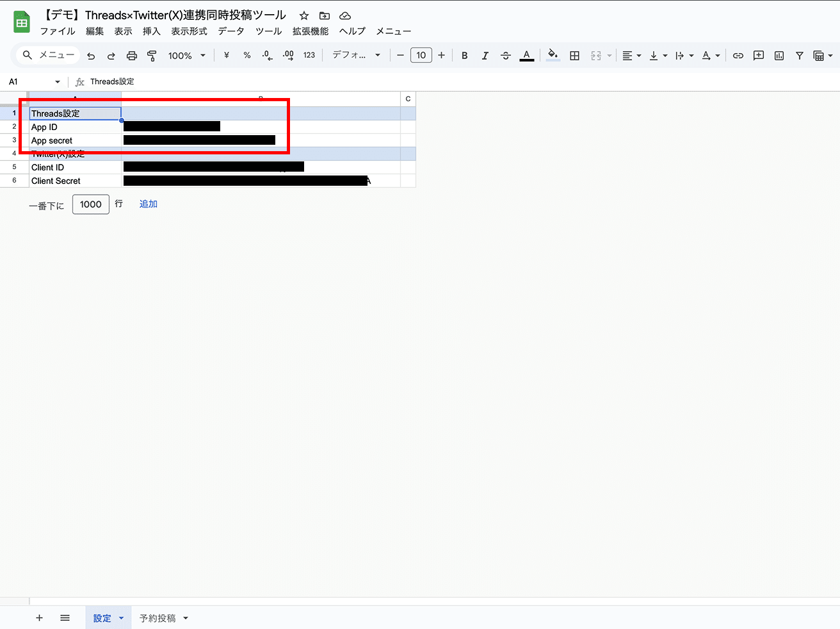This screenshot has height=629, width=840.
Task: Search the menus in the toolbar
Action: pos(48,56)
